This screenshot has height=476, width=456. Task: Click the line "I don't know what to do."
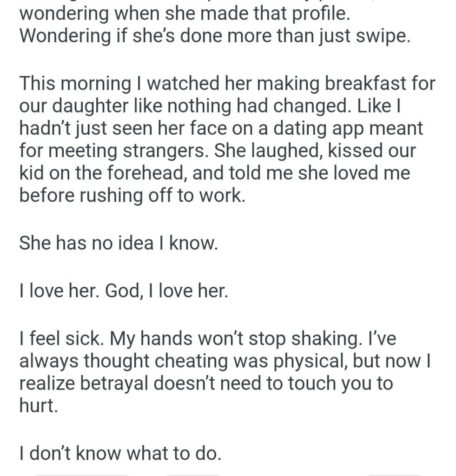click(120, 452)
